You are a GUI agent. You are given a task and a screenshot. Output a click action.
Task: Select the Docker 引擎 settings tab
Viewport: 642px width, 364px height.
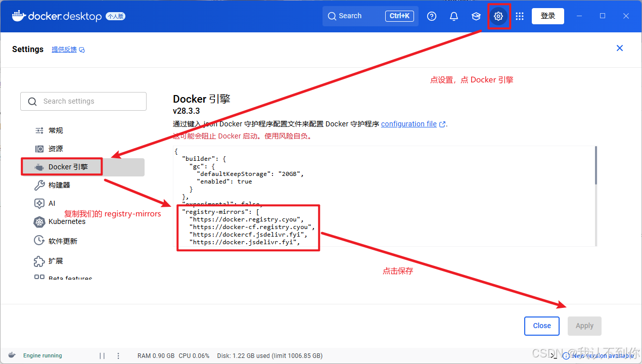click(x=82, y=167)
